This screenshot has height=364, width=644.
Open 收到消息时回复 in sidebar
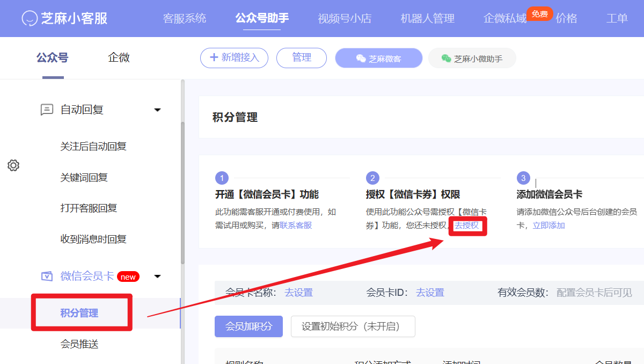[93, 239]
